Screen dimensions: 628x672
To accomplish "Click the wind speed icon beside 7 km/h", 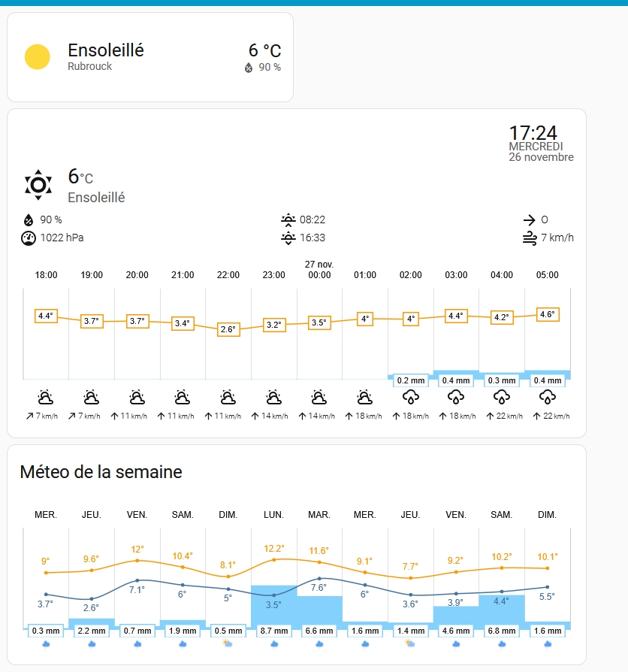I will point(530,238).
